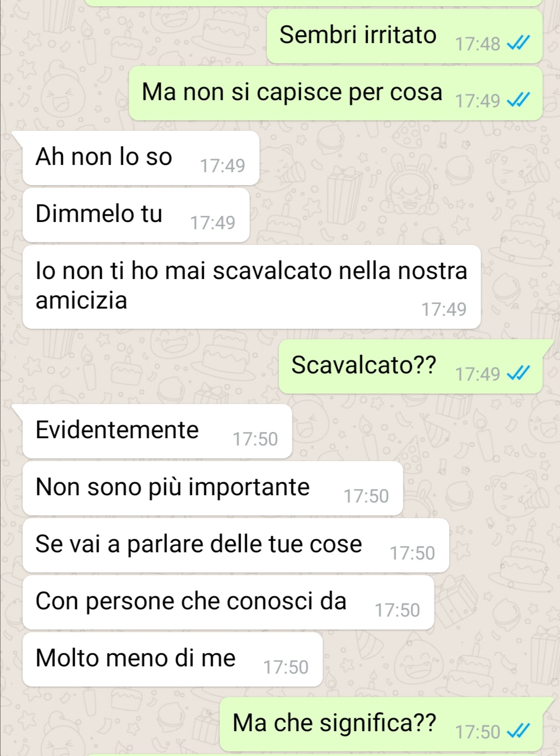560x756 pixels.
Task: Tap the 17:50 timestamp on 'Evidentemente'
Action: pos(255,439)
